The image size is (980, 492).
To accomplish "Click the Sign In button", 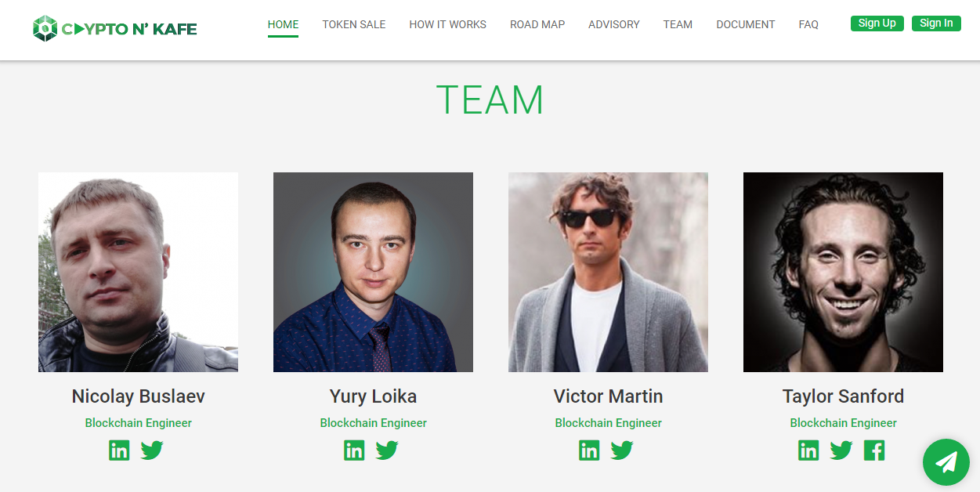I will click(936, 24).
